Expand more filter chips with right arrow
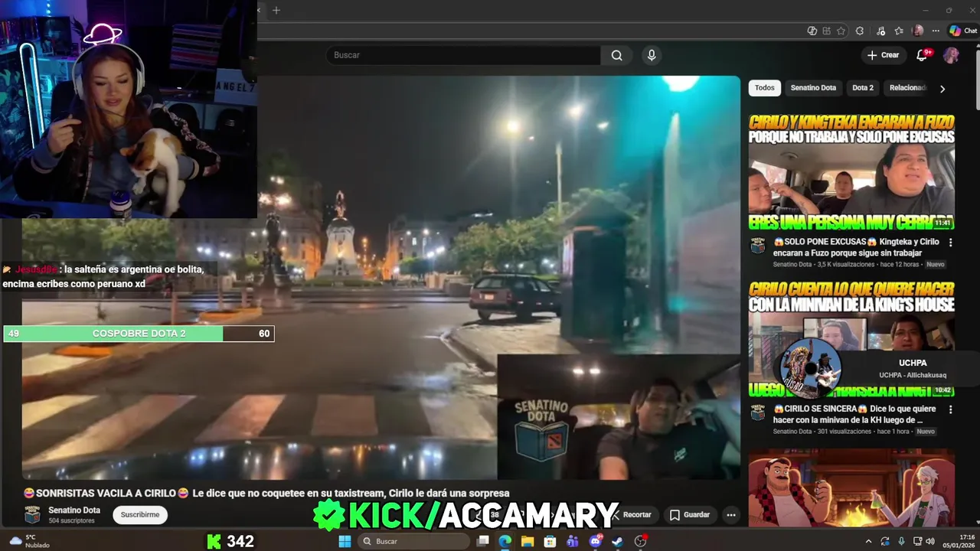The width and height of the screenshot is (980, 551). (x=942, y=89)
